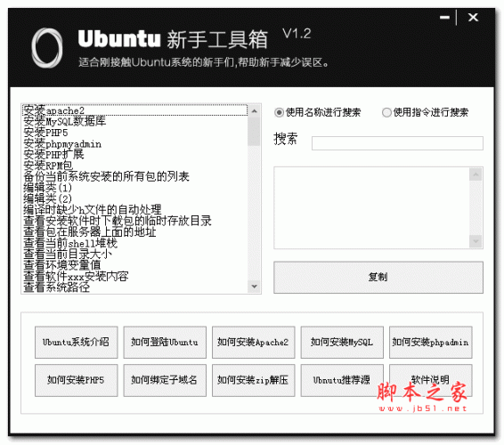This screenshot has height=445, width=504.
Task: Select 查看安装软件时下载包的临时存放目录
Action: 135,221
